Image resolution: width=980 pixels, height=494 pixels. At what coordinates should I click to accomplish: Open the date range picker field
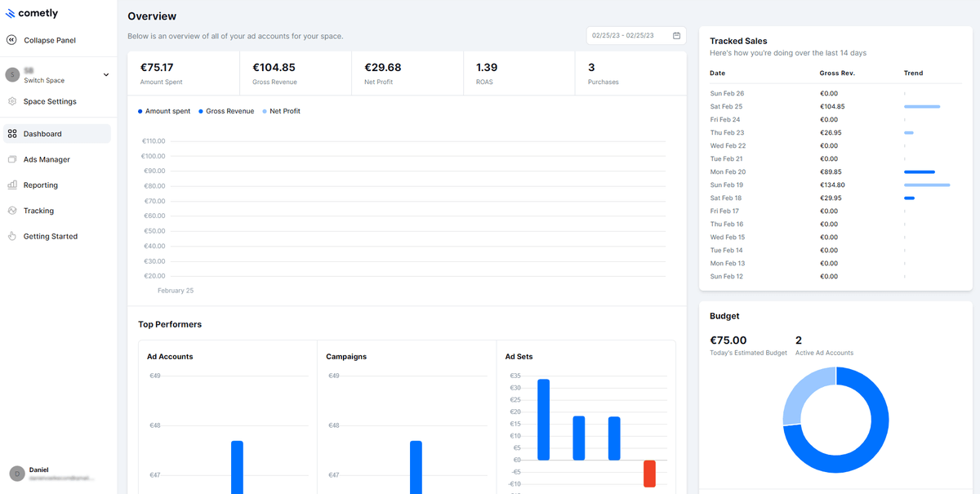click(x=636, y=36)
